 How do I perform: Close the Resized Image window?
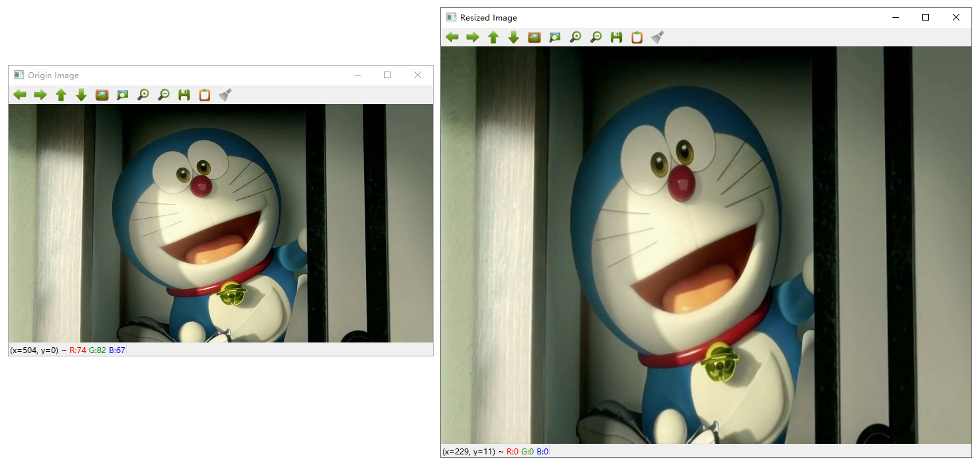click(956, 17)
